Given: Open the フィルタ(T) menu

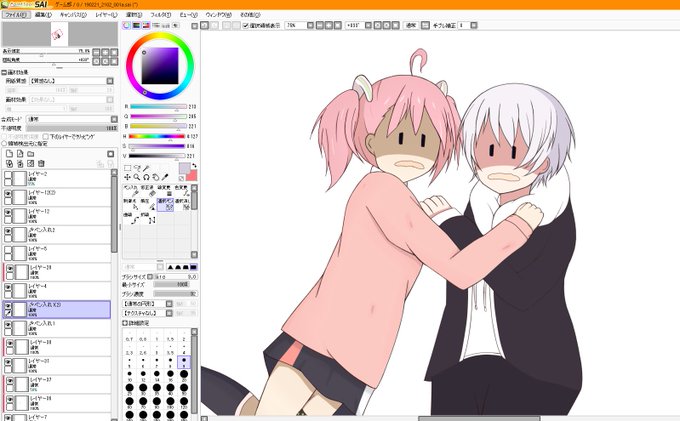Looking at the screenshot, I should coord(161,15).
